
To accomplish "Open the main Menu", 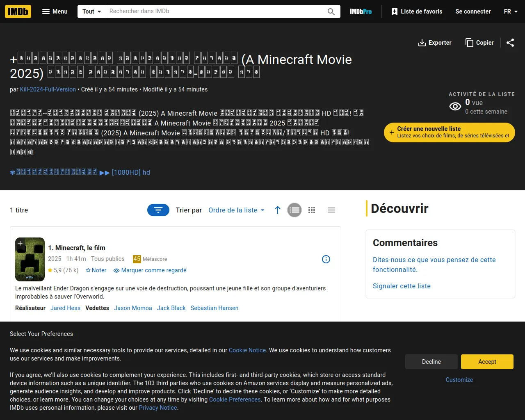I will 55,11.
